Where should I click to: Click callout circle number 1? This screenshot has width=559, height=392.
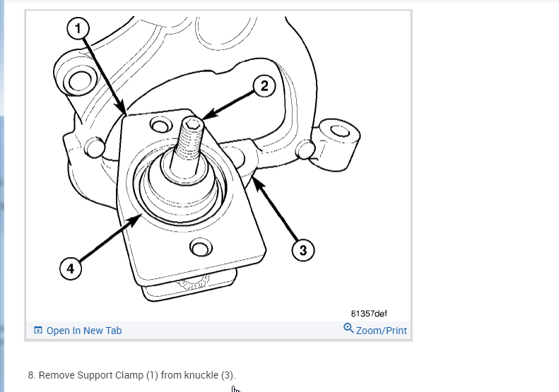click(78, 28)
